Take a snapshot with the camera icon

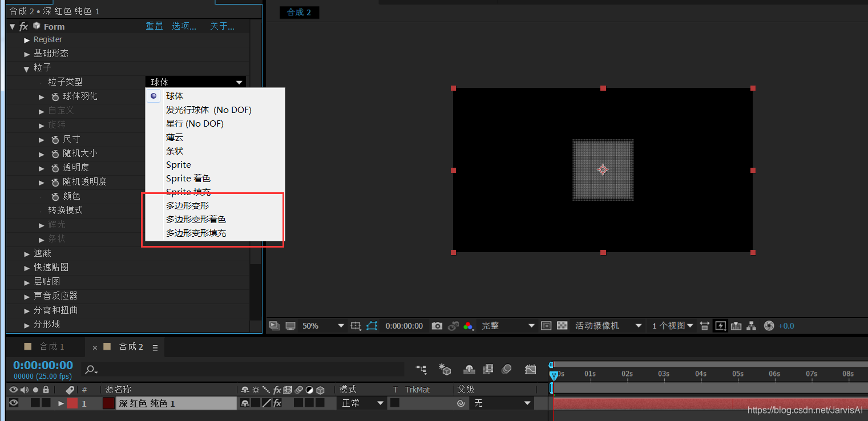point(437,326)
